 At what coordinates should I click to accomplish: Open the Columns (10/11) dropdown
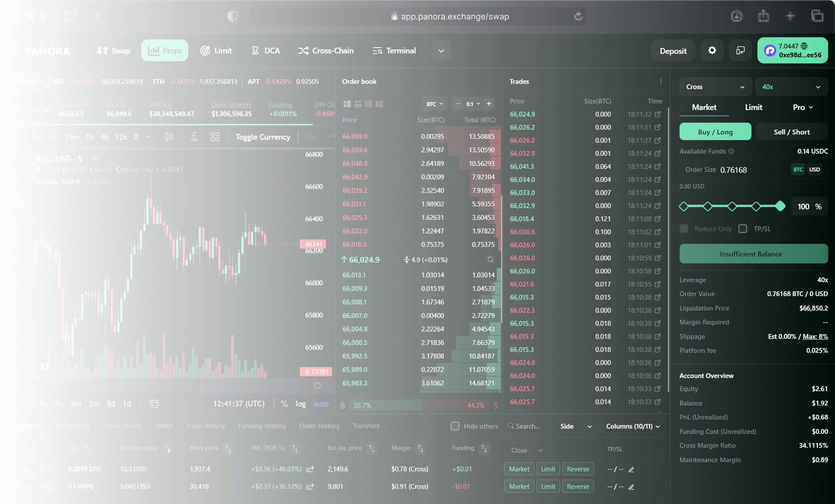point(632,426)
